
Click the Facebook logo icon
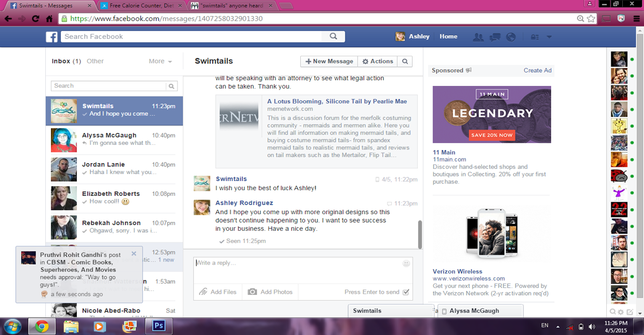click(x=52, y=37)
